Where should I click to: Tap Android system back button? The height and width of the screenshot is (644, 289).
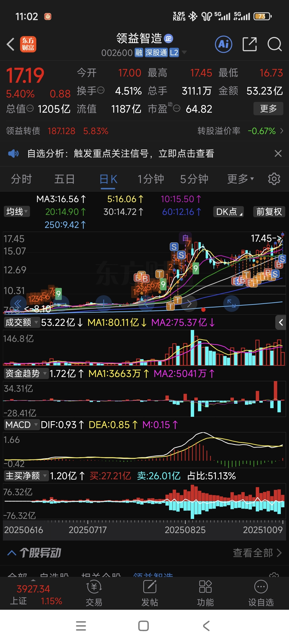pyautogui.click(x=206, y=626)
